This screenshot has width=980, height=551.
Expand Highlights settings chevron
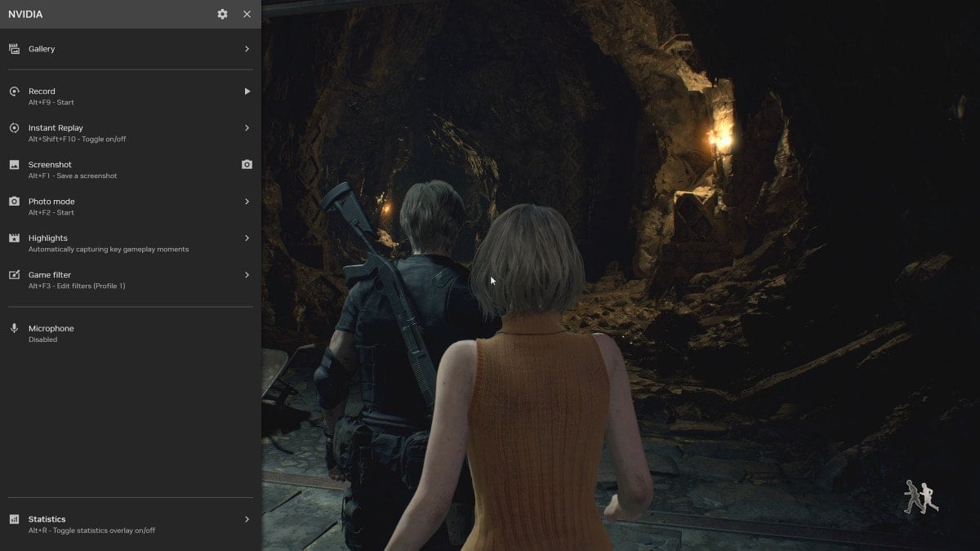(247, 238)
